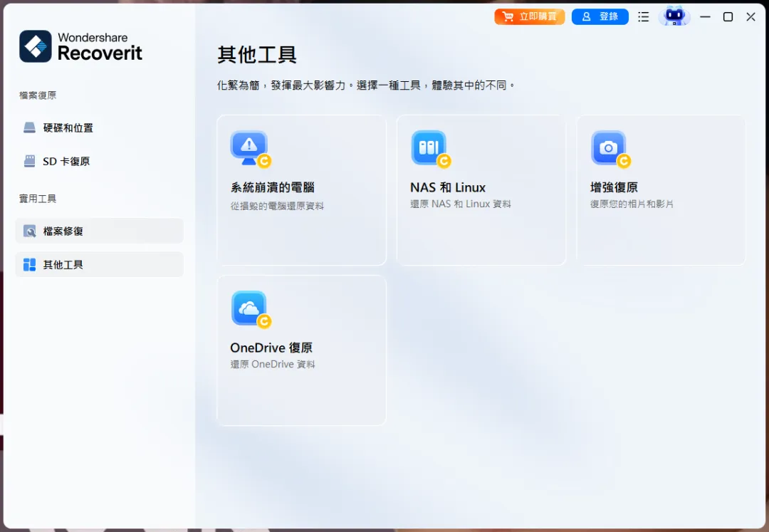Click the crashed computer warning icon

pos(250,148)
